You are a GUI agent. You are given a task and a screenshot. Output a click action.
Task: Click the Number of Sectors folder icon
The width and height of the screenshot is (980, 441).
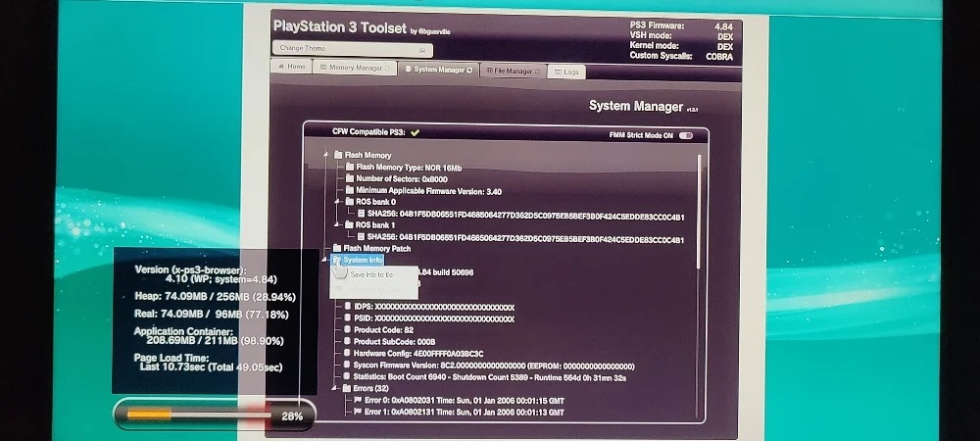[350, 178]
